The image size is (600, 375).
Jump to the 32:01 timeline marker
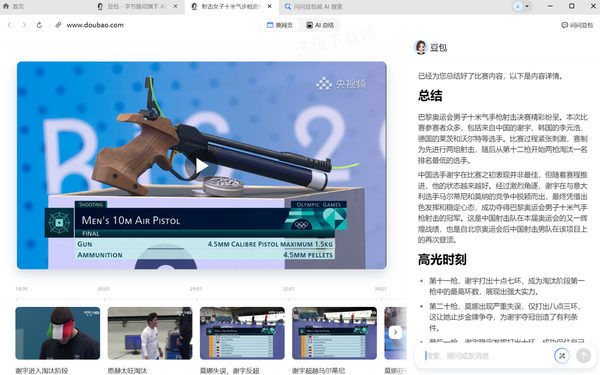(x=288, y=289)
